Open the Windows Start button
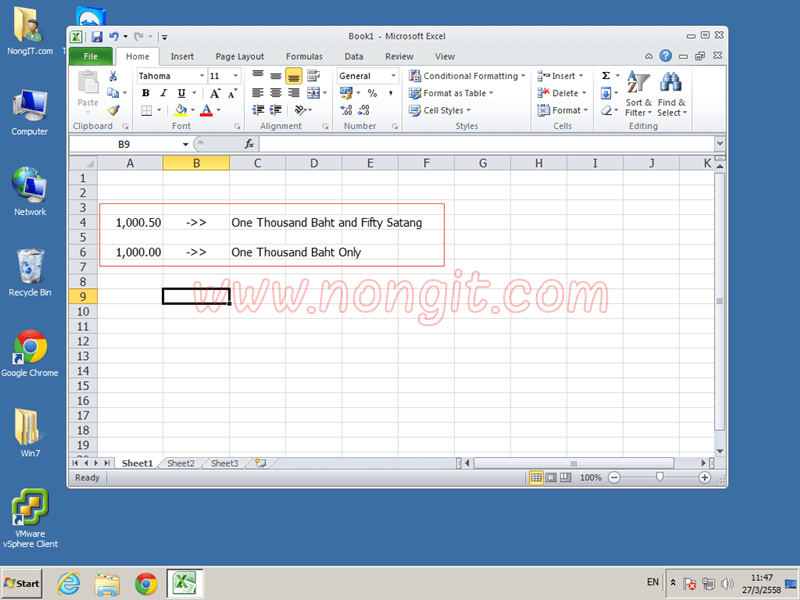The height and width of the screenshot is (600, 800). (21, 583)
